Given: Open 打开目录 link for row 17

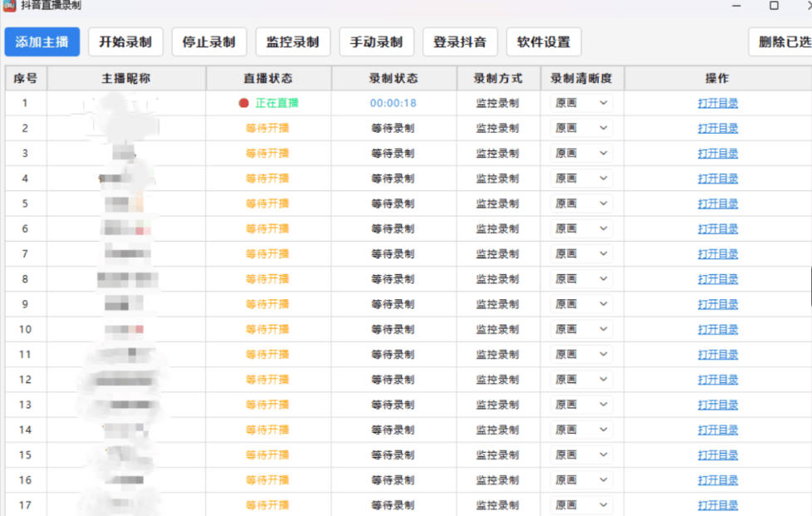Looking at the screenshot, I should [717, 505].
